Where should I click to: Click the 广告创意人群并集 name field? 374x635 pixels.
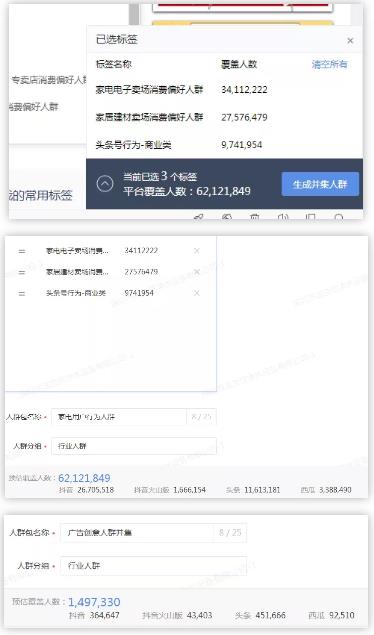153,533
